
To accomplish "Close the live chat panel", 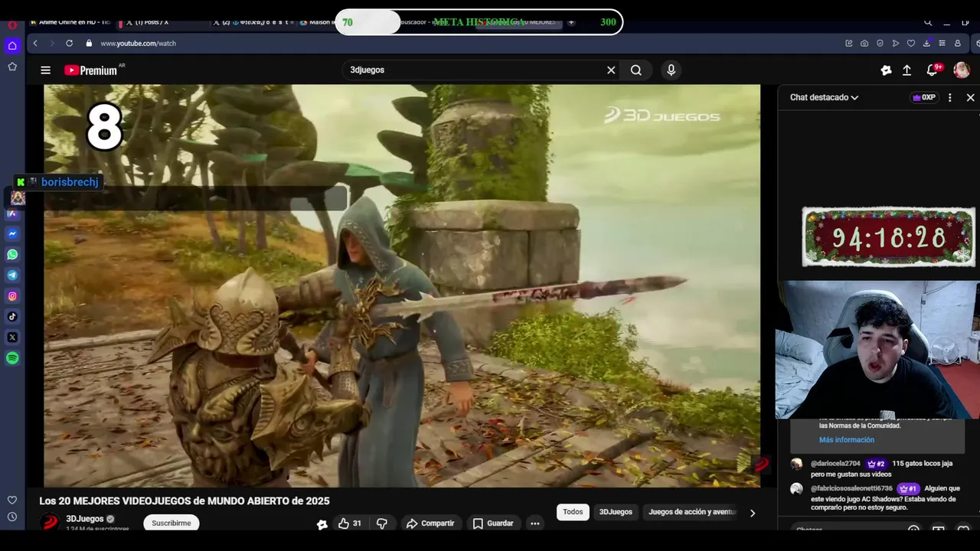I will tap(970, 98).
